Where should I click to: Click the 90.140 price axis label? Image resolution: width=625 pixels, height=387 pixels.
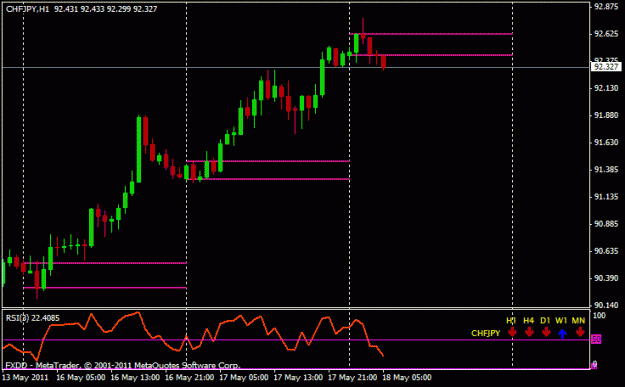[x=606, y=305]
